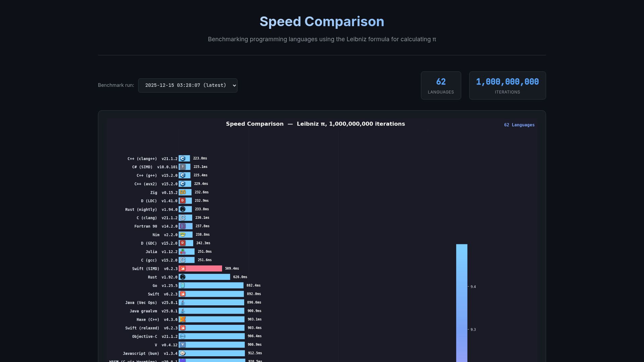Click the 509.4ms value label
Screen dimensions: 644x362
tap(232, 268)
